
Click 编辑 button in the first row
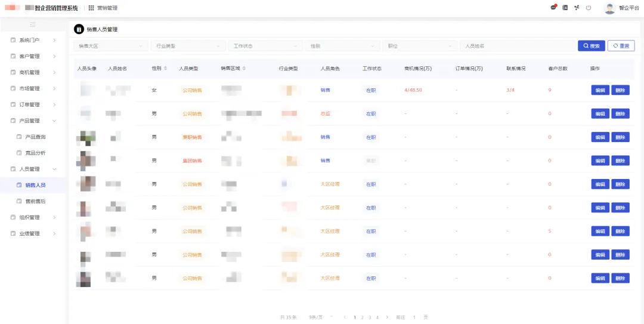[600, 90]
